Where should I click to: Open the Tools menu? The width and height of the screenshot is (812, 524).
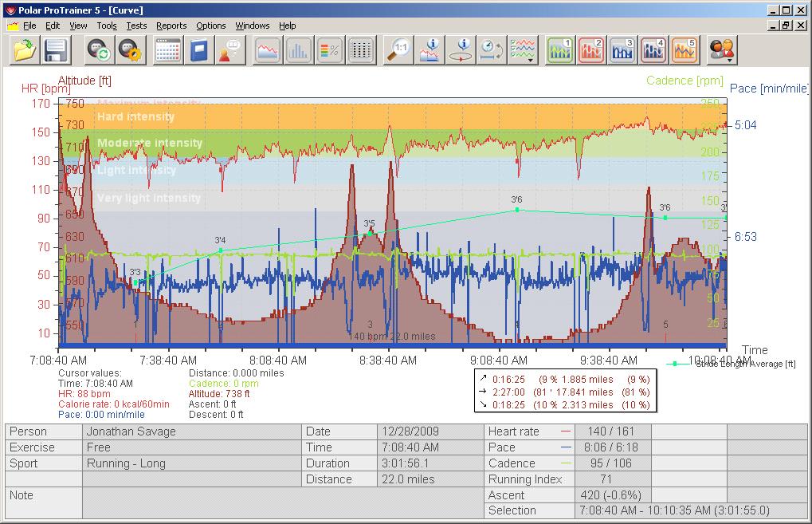pyautogui.click(x=107, y=26)
